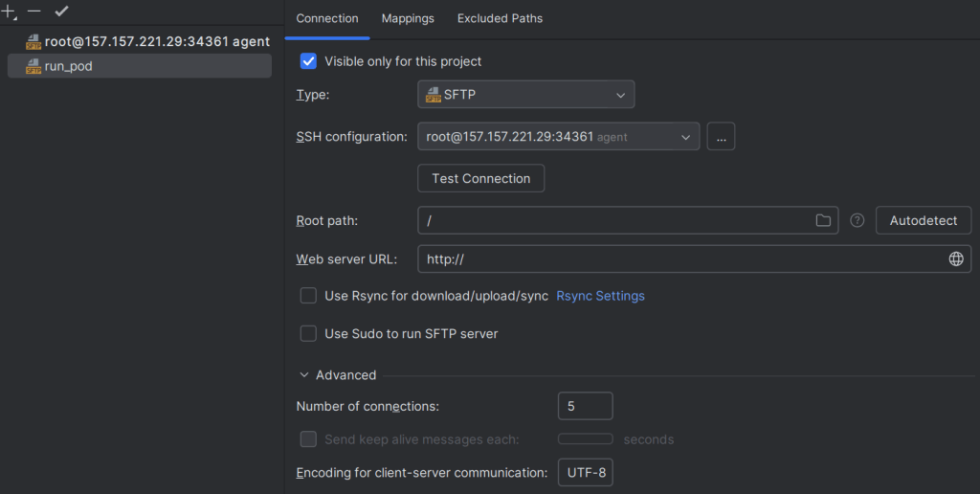Click the add server plus icon
Screen dimensions: 980x494
[x=10, y=11]
